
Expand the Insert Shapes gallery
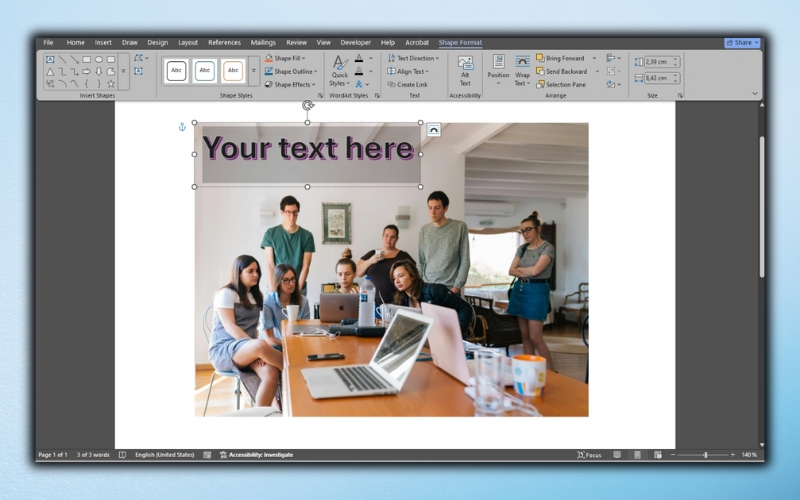123,71
